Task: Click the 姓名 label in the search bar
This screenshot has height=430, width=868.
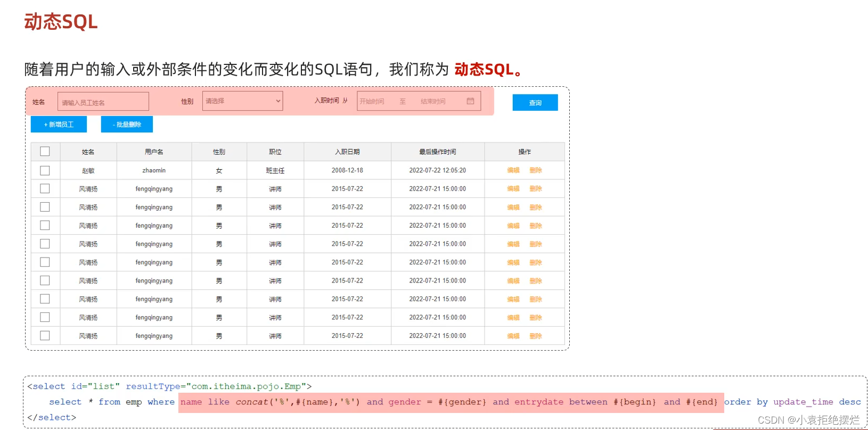Action: click(39, 102)
